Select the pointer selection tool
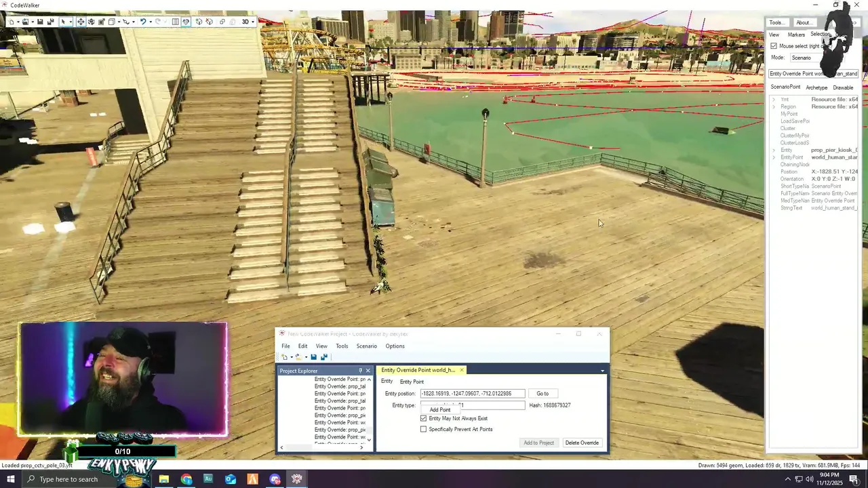 click(x=63, y=22)
